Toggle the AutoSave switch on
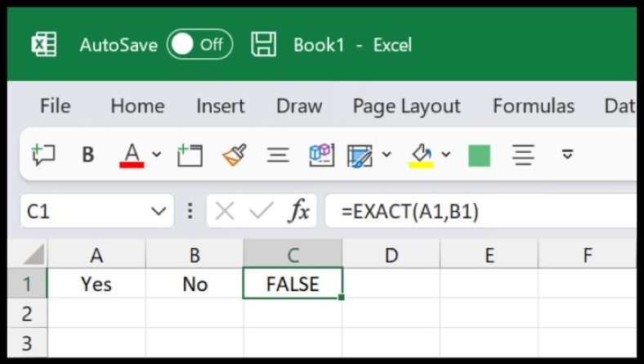Image resolution: width=644 pixels, height=364 pixels. [x=199, y=44]
